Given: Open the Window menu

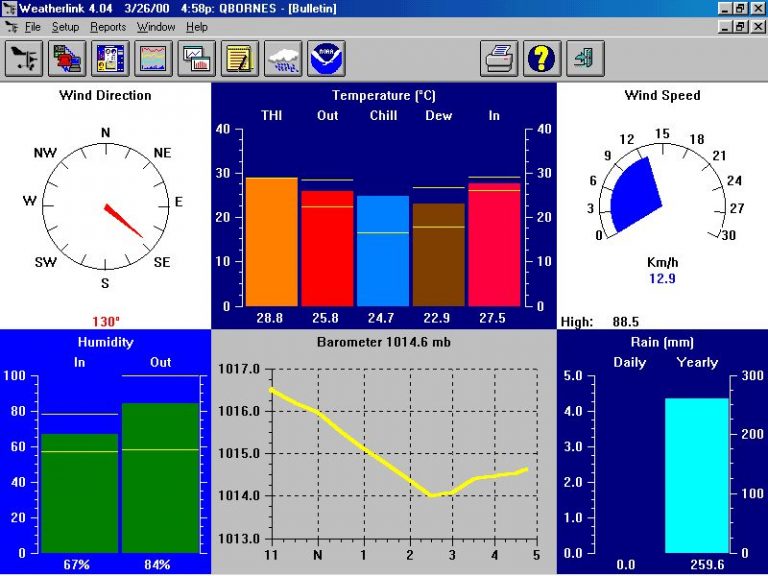Looking at the screenshot, I should [156, 27].
